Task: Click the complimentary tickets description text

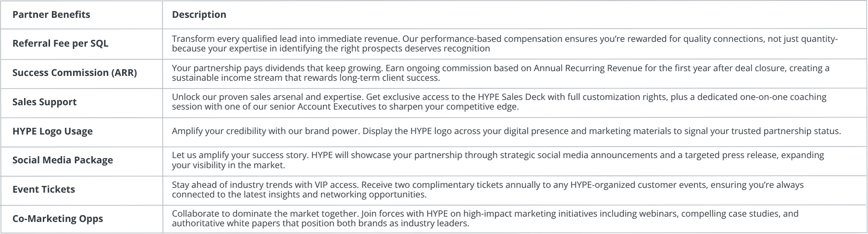Action: click(488, 189)
